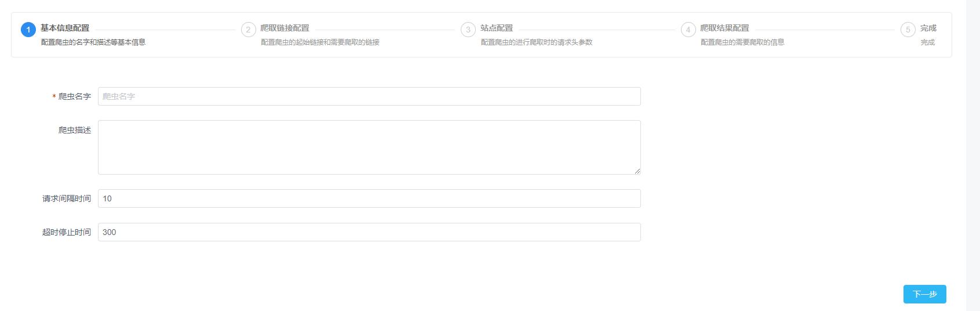This screenshot has height=311, width=980.
Task: Focus the 爬虫名字 input field
Action: click(x=369, y=96)
